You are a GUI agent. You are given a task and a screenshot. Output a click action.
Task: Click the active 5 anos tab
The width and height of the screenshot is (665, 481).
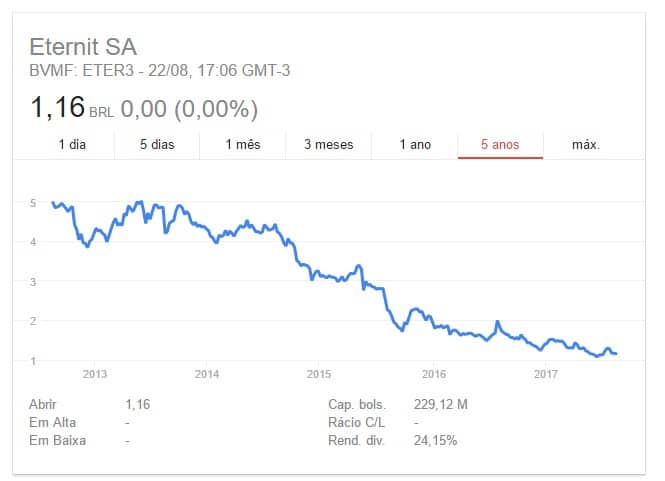tap(500, 145)
